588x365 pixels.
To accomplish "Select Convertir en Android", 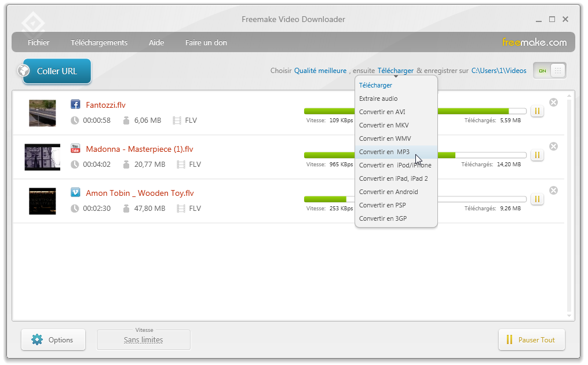I will tap(396, 192).
